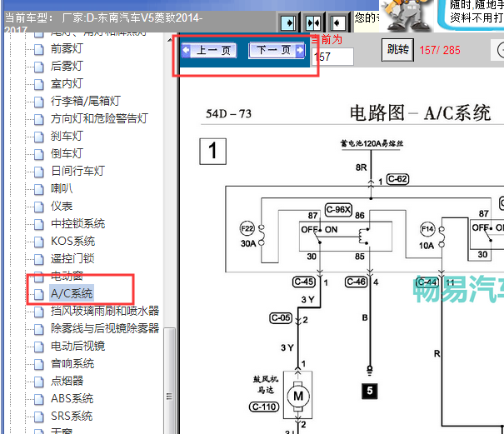This screenshot has height=434, width=504.
Task: Go to next page (下一页)
Action: (x=277, y=51)
